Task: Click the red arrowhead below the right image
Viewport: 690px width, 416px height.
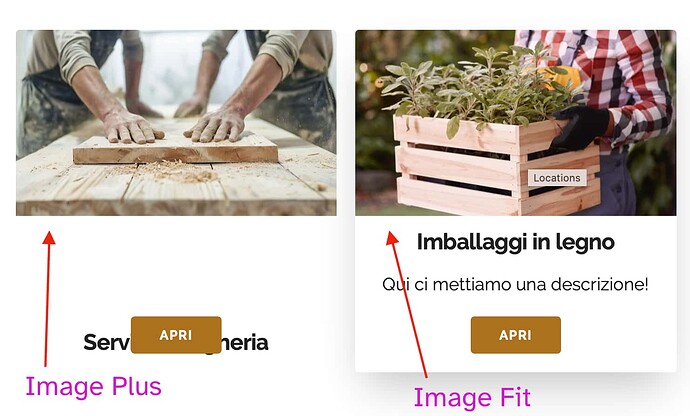Action: pos(392,238)
